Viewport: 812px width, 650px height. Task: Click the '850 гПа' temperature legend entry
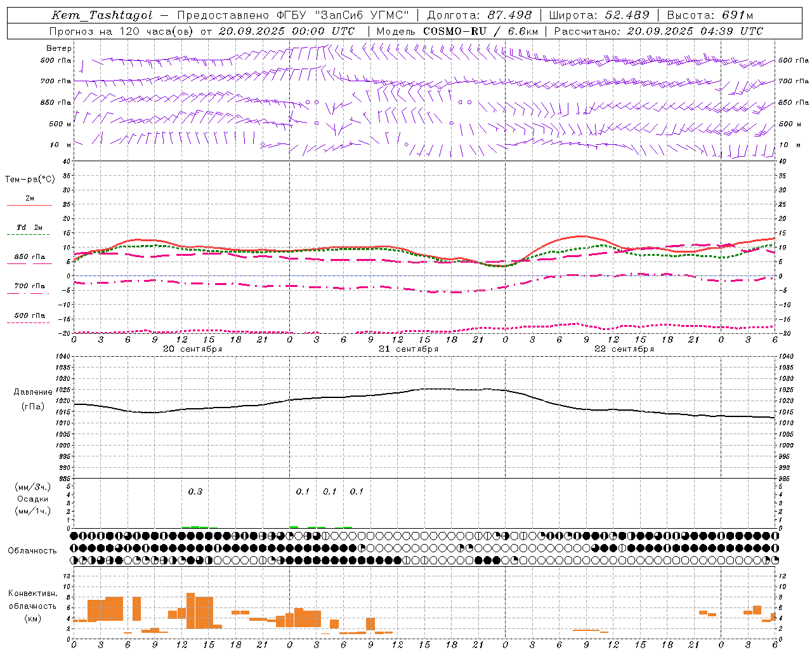pos(30,257)
